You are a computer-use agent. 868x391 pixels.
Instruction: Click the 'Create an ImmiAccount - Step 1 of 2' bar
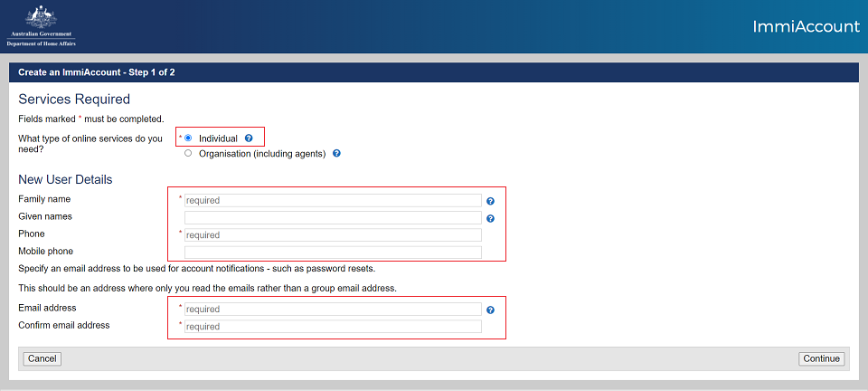97,72
